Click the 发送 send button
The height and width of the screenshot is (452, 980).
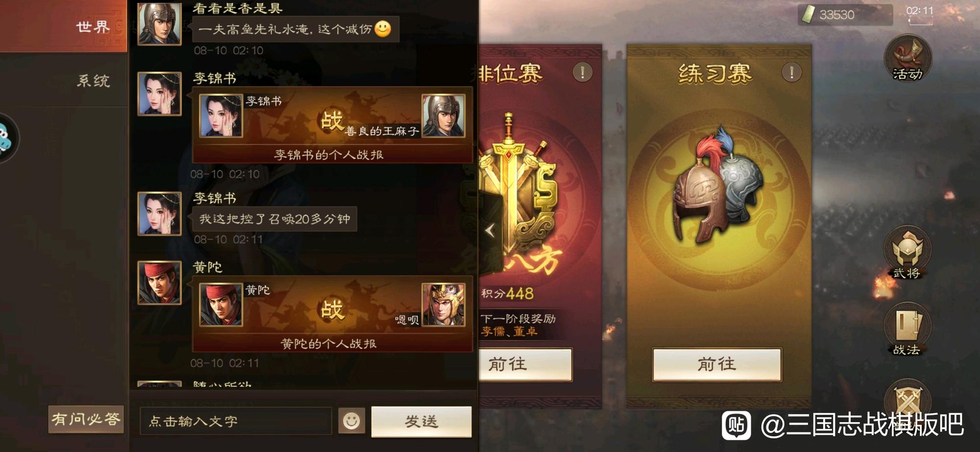[421, 421]
